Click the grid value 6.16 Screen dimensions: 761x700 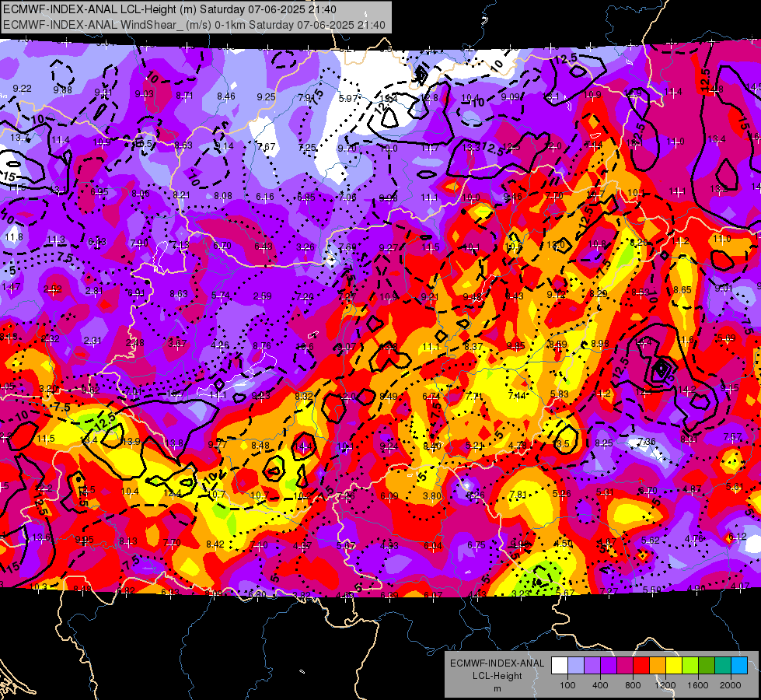[x=265, y=197]
